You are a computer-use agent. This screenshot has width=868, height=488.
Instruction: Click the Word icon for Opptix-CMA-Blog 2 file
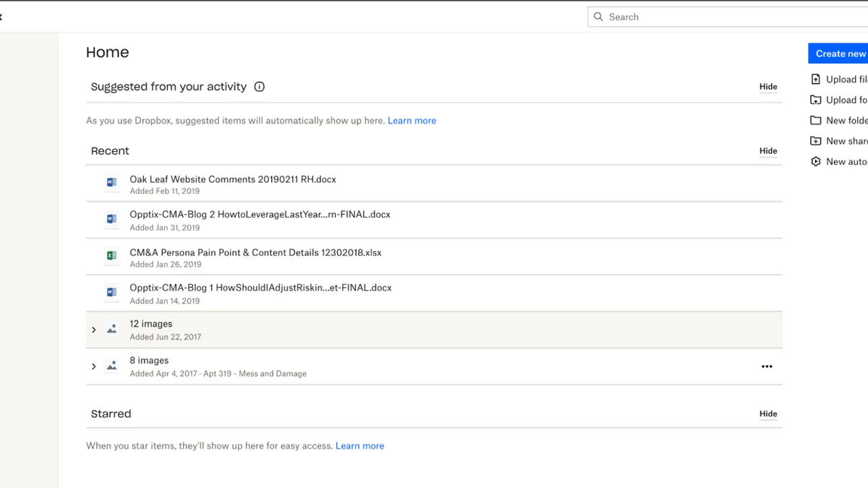[x=111, y=219]
